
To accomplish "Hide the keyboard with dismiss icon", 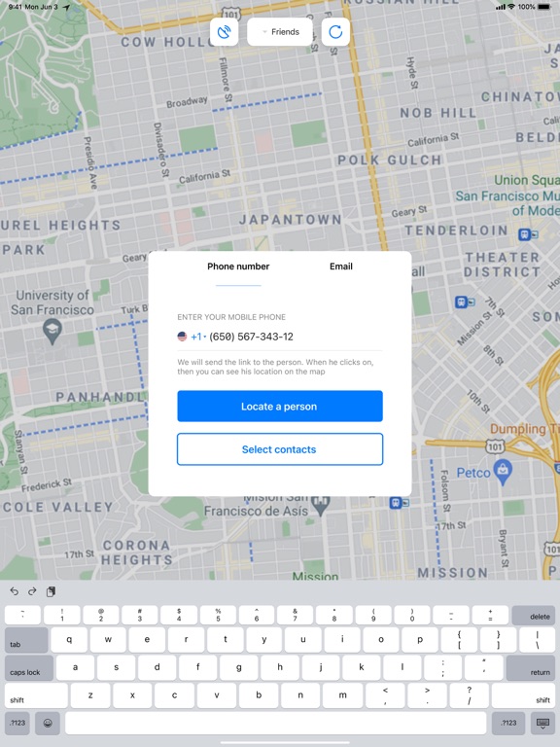I will coord(542,724).
